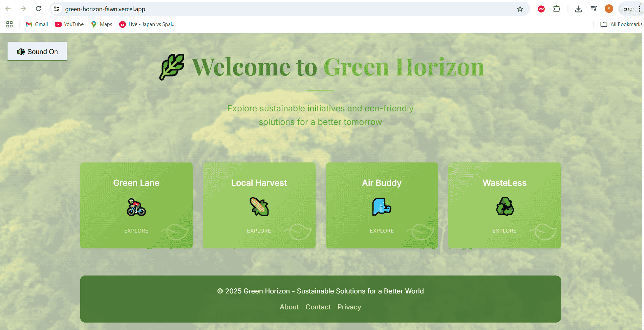Click EXPLORE on the Air Buddy card
The height and width of the screenshot is (330, 644).
(x=382, y=230)
